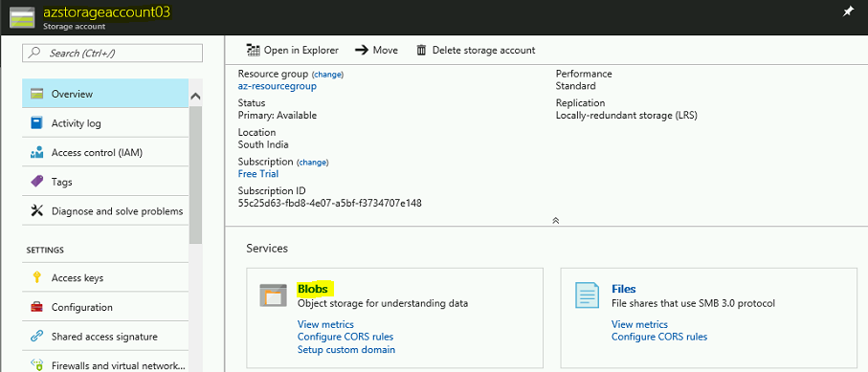The height and width of the screenshot is (372, 868).
Task: Open the Configuration settings item
Action: [105, 307]
